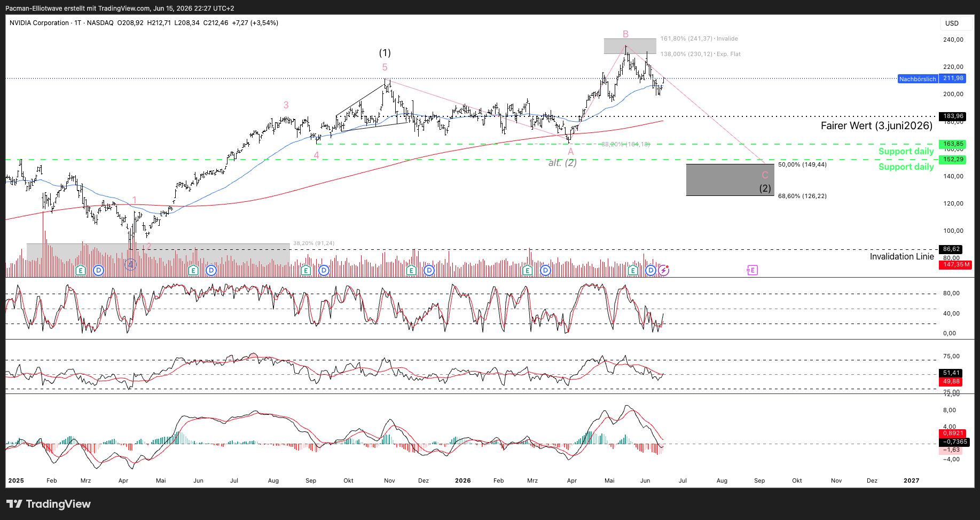Click the red 147,35 M volume label
Viewport: 980px width, 520px height.
pos(956,265)
